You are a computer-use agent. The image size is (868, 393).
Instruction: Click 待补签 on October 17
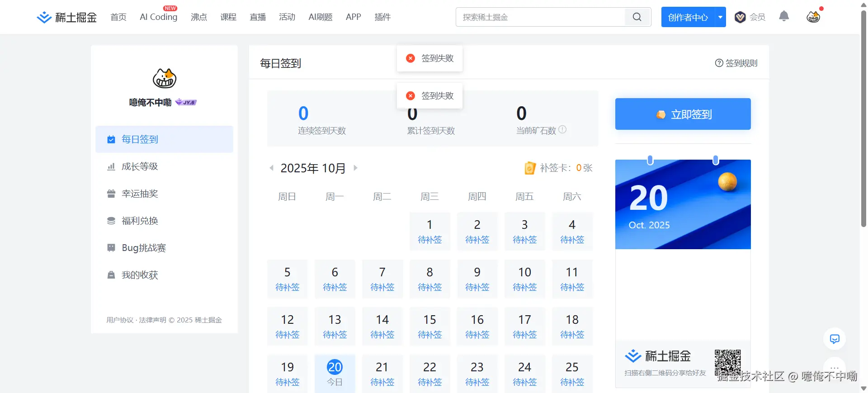pos(525,335)
